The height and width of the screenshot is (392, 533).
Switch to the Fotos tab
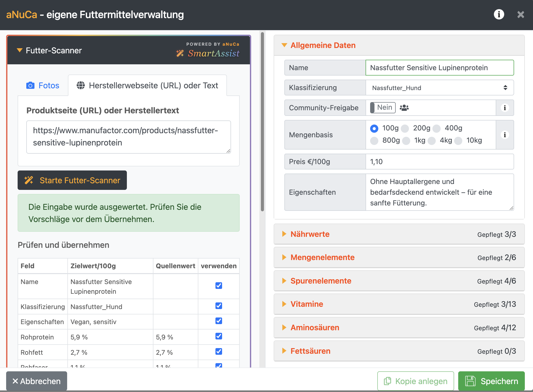pyautogui.click(x=43, y=85)
